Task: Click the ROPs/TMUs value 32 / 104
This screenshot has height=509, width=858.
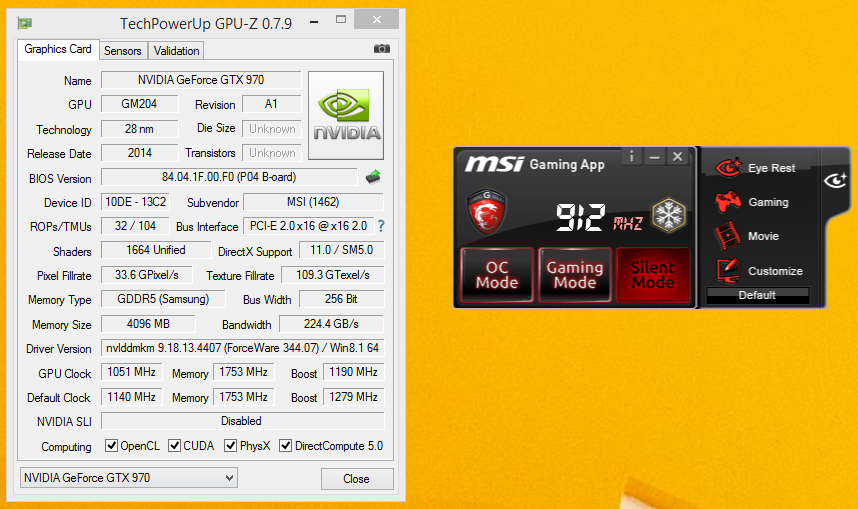Action: click(x=135, y=226)
